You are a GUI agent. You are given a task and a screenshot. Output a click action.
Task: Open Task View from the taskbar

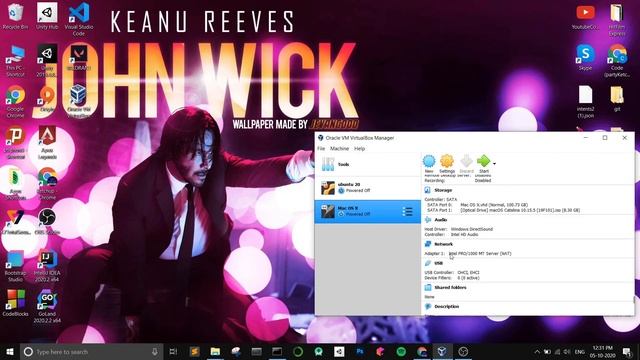(173, 351)
